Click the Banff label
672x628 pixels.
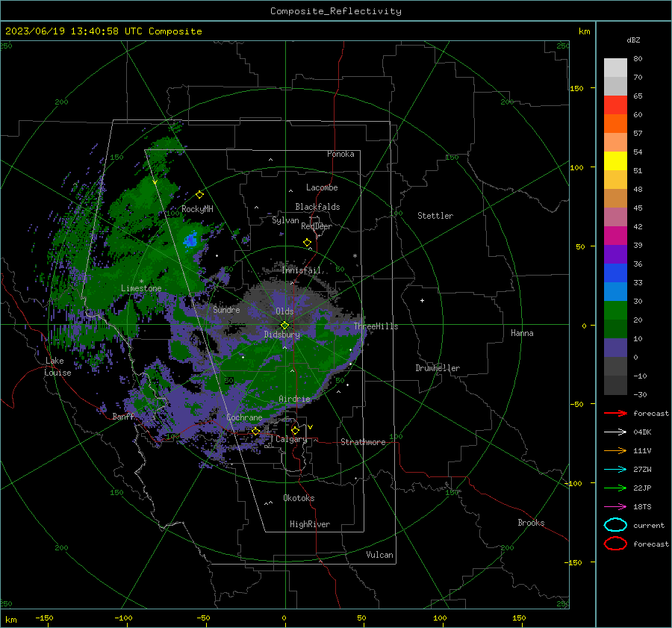point(123,416)
